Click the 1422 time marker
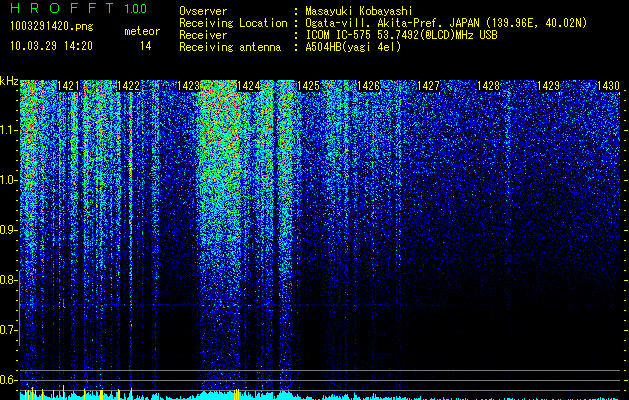The height and width of the screenshot is (400, 629). (x=128, y=86)
